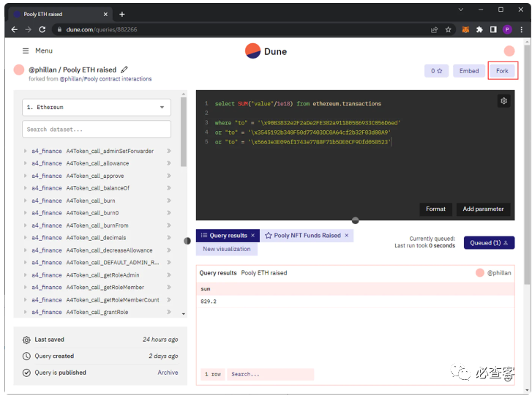Open the tab search chevron in title bar

[x=461, y=10]
